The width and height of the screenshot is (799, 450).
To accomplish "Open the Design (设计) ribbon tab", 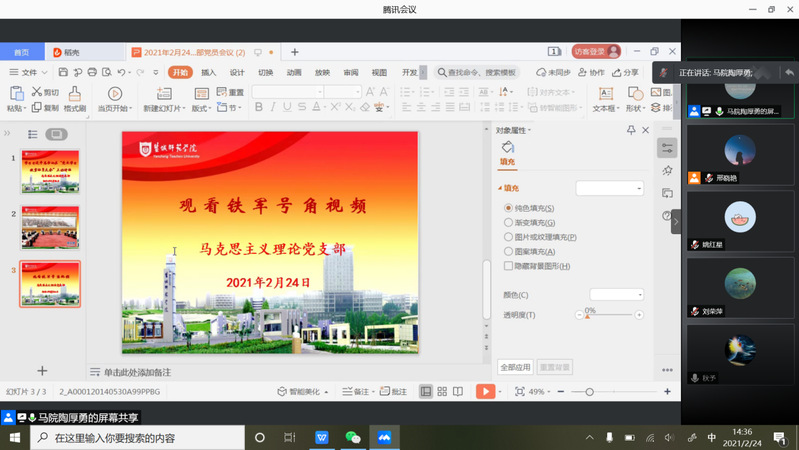I will pos(237,73).
